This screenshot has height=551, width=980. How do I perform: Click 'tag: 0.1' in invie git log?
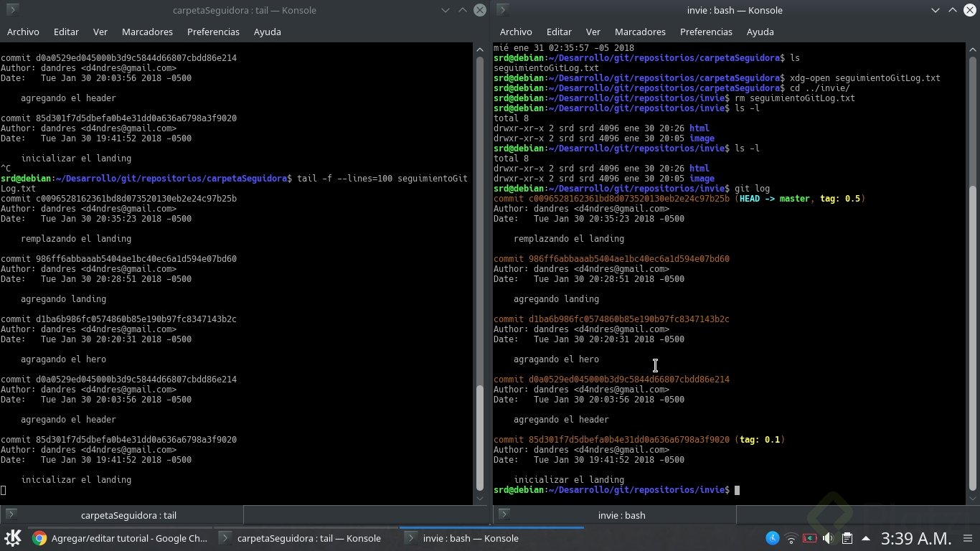[x=760, y=440]
